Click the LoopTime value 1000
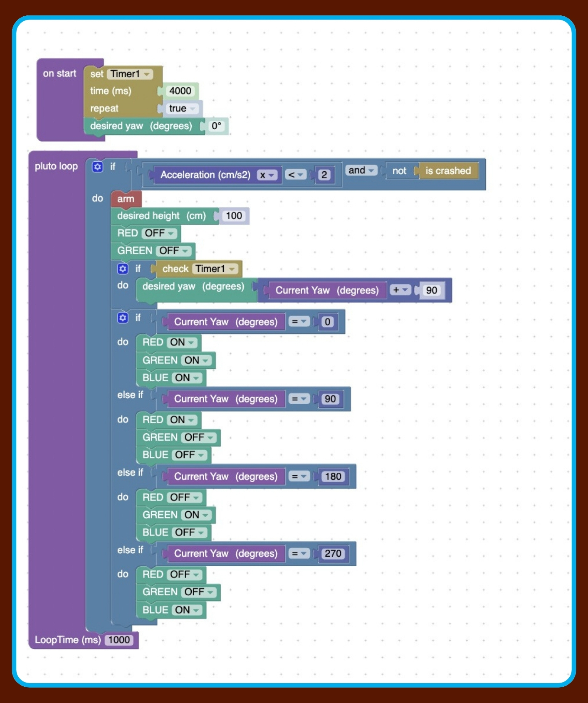This screenshot has height=703, width=588. pyautogui.click(x=119, y=640)
